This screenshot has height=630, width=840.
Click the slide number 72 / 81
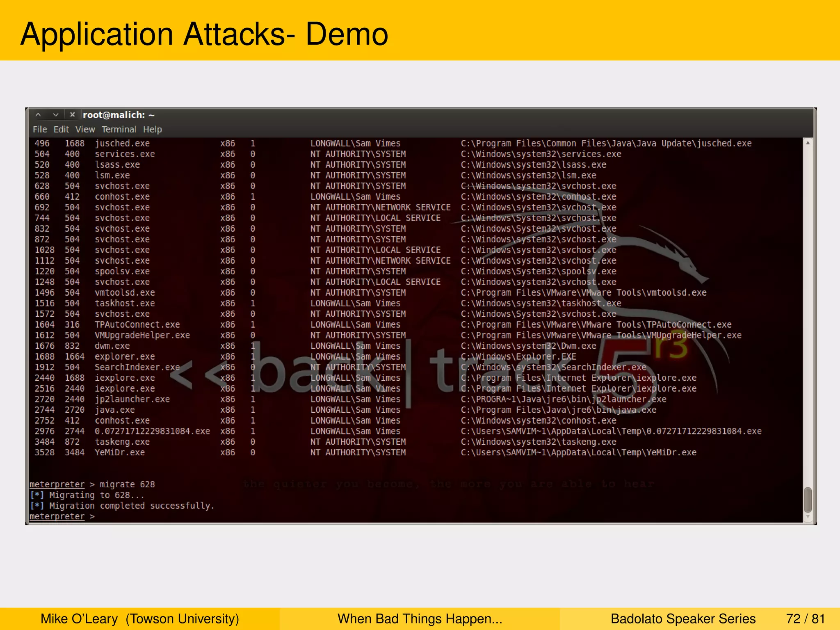click(x=806, y=619)
